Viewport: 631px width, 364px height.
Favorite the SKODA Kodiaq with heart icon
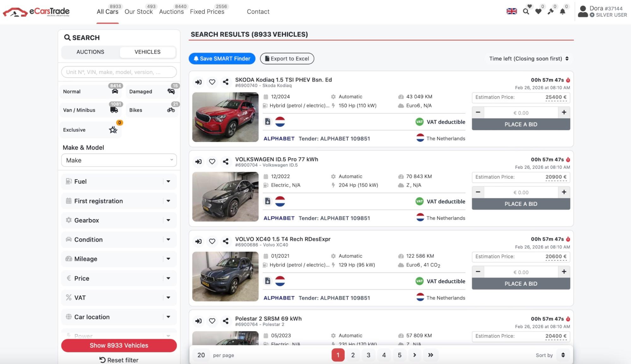pos(212,82)
